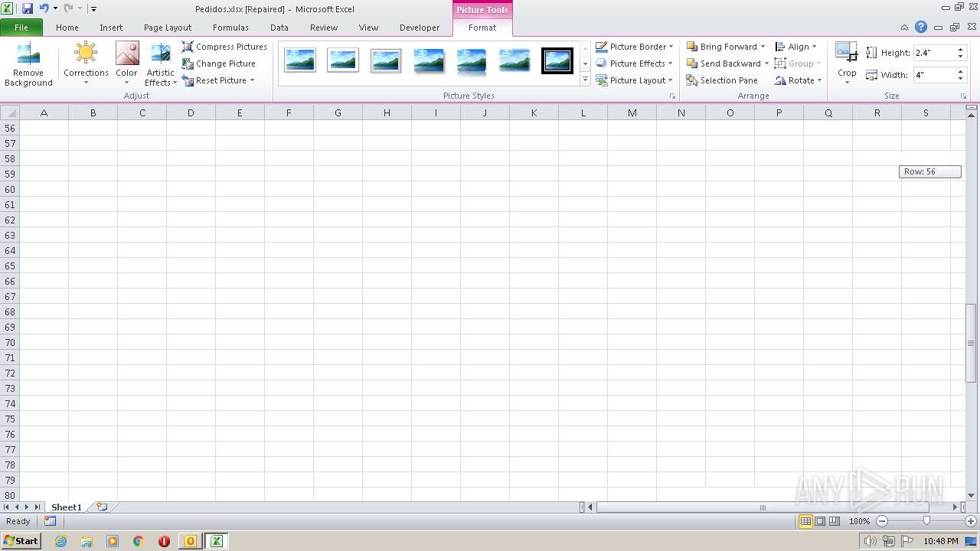Click the 100% zoom level

859,521
